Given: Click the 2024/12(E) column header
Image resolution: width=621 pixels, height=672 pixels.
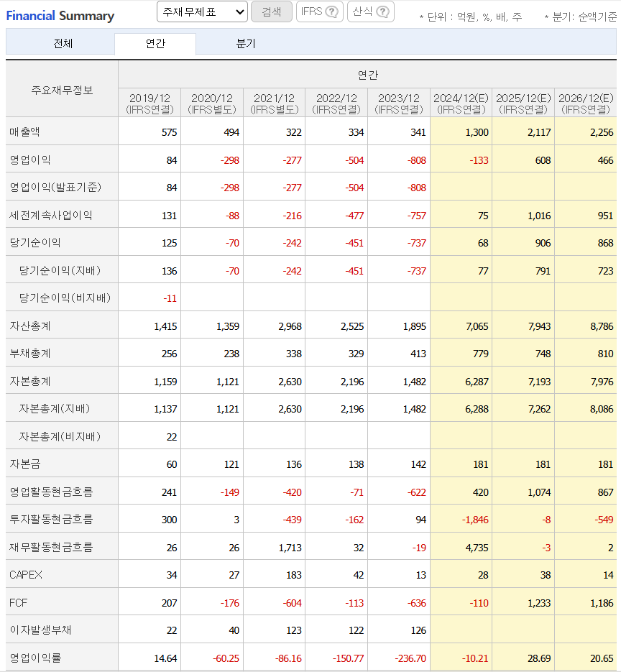Looking at the screenshot, I should pos(460,103).
